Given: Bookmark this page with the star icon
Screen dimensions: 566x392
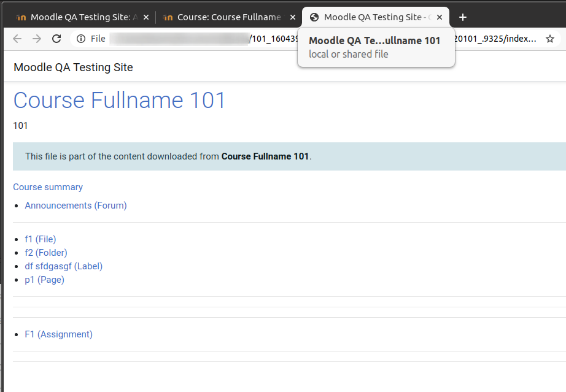Looking at the screenshot, I should point(550,39).
